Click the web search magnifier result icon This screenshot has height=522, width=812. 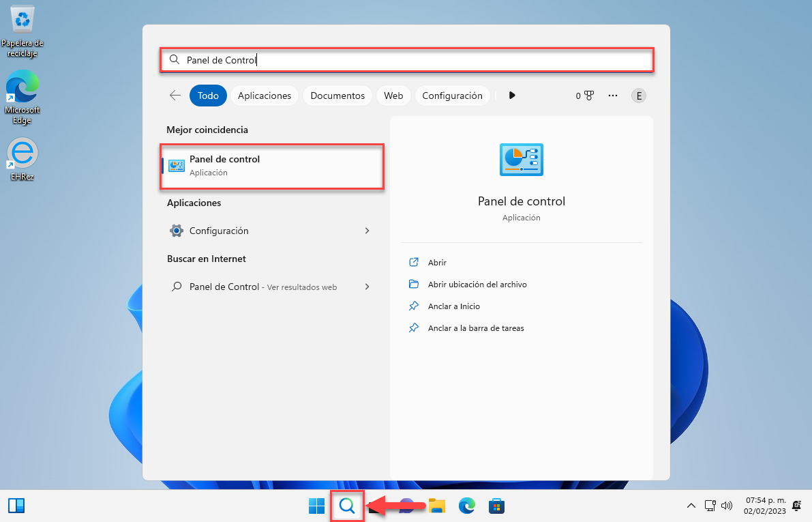point(177,287)
